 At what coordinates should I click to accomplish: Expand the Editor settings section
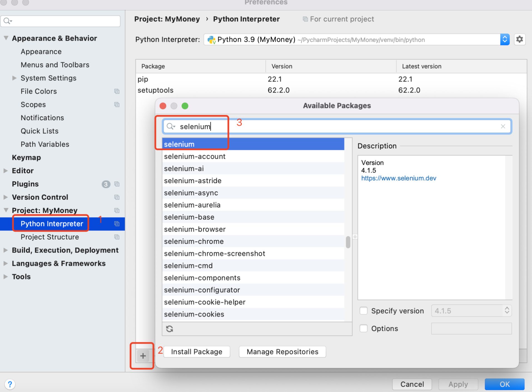point(6,171)
